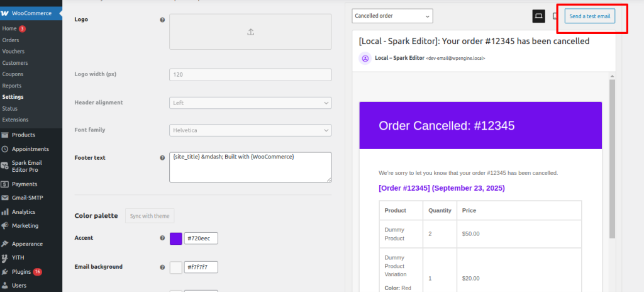Screen dimensions: 644x292
Task: Click Send a test email button
Action: (x=589, y=16)
